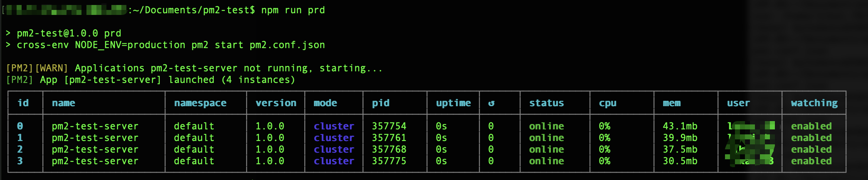This screenshot has width=868, height=180.
Task: Click 'enabled' watching in 43.1mb row
Action: tap(811, 126)
